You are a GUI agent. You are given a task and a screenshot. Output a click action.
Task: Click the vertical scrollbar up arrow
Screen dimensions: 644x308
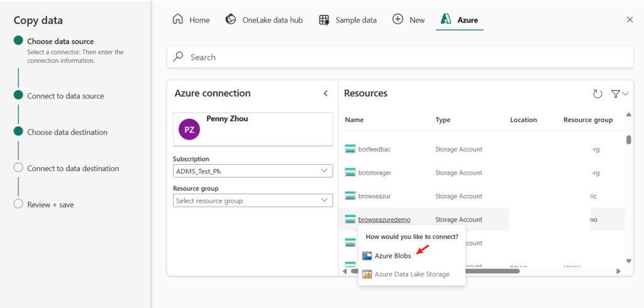(x=628, y=114)
